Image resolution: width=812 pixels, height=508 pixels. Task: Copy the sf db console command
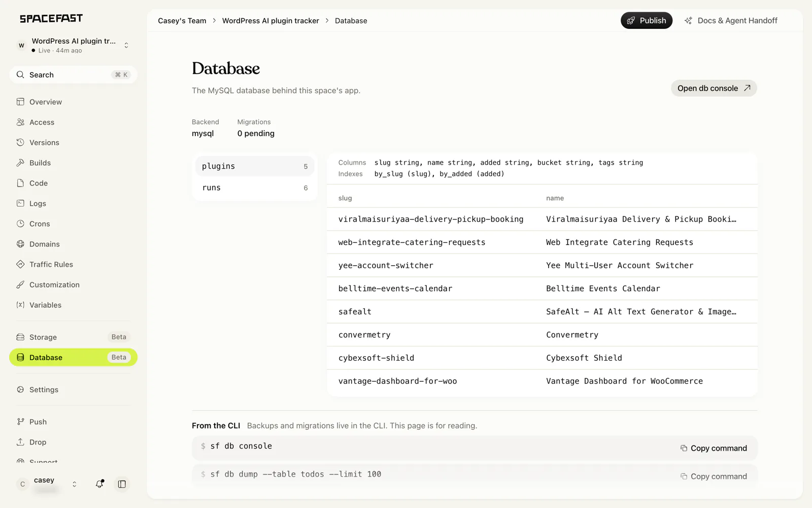[714, 448]
